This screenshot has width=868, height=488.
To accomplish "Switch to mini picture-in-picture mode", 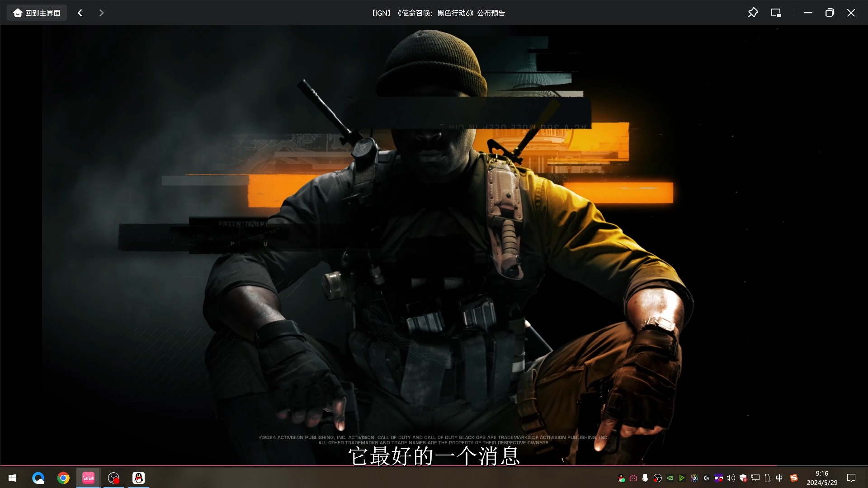I will [x=776, y=13].
